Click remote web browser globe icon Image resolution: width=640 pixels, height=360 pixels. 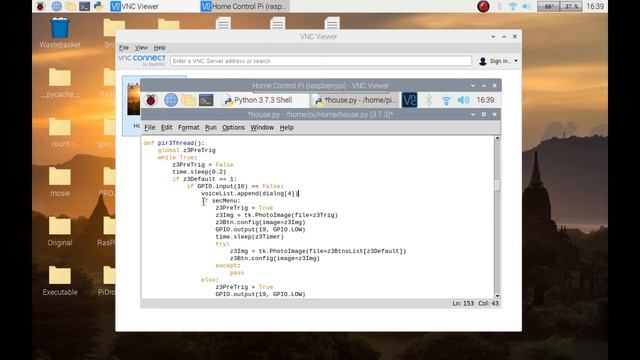click(x=171, y=100)
